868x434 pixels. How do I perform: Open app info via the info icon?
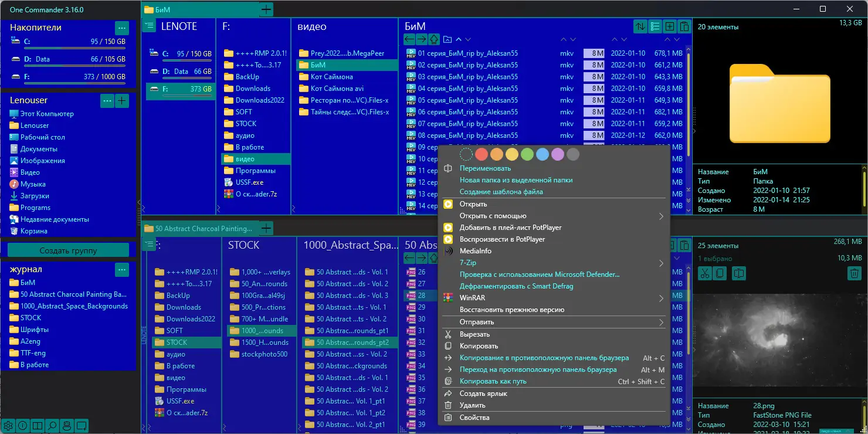[23, 425]
